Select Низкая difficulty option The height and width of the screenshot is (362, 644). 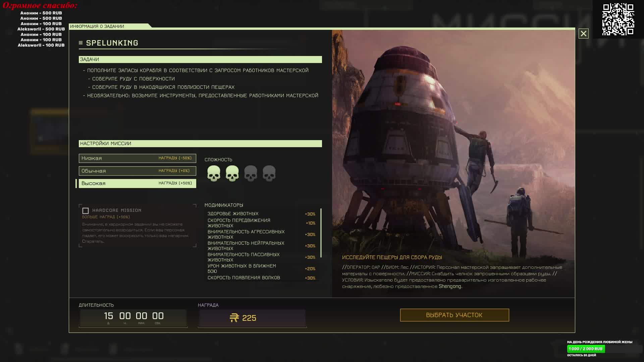pyautogui.click(x=137, y=158)
